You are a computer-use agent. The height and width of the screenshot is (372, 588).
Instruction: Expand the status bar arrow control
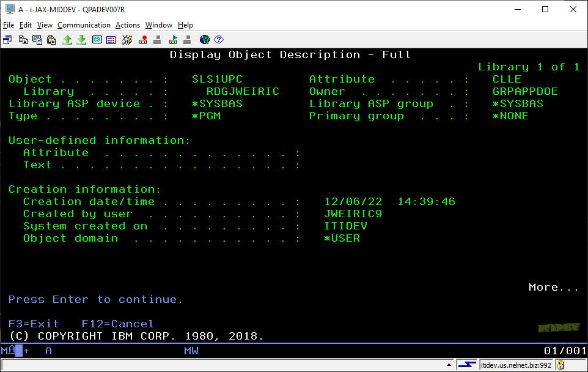click(449, 366)
